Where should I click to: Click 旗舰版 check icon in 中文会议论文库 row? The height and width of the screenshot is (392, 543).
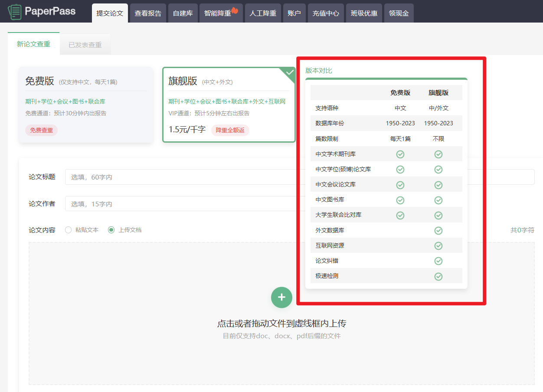[x=438, y=185]
